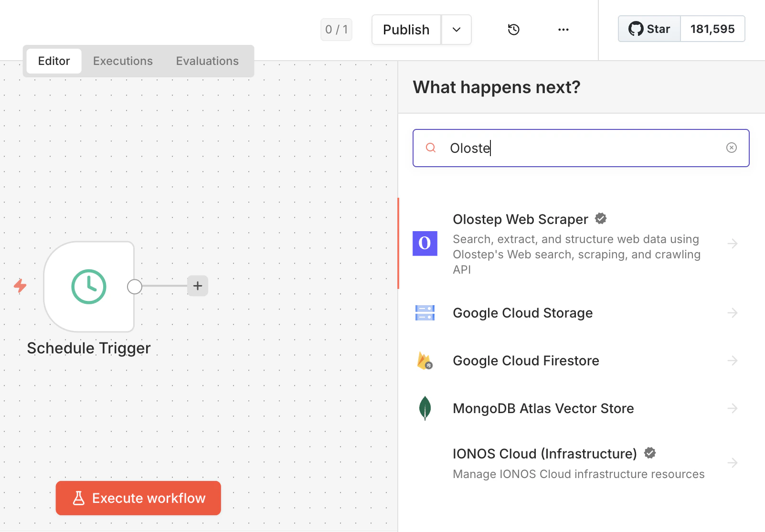Click the Schedule Trigger output connector circle
Viewport: 765px width, 532px height.
point(135,287)
